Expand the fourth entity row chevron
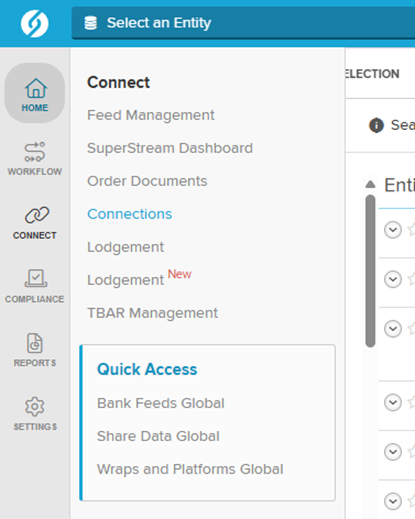415x519 pixels. coord(393,402)
